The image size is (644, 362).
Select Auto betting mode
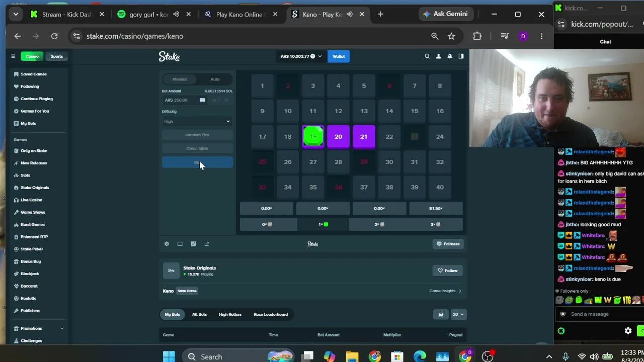(x=215, y=79)
